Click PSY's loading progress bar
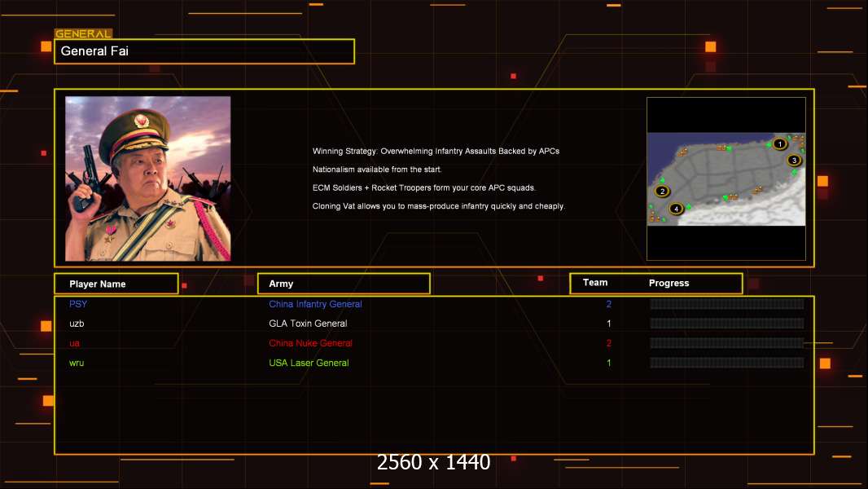The width and height of the screenshot is (868, 489). click(727, 303)
